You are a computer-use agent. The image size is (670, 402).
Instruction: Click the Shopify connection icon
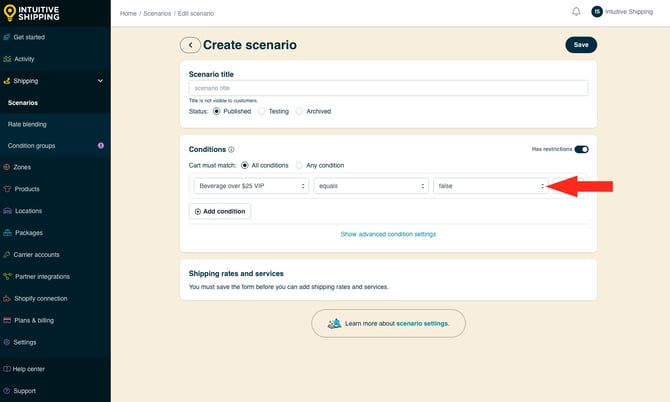coord(7,298)
